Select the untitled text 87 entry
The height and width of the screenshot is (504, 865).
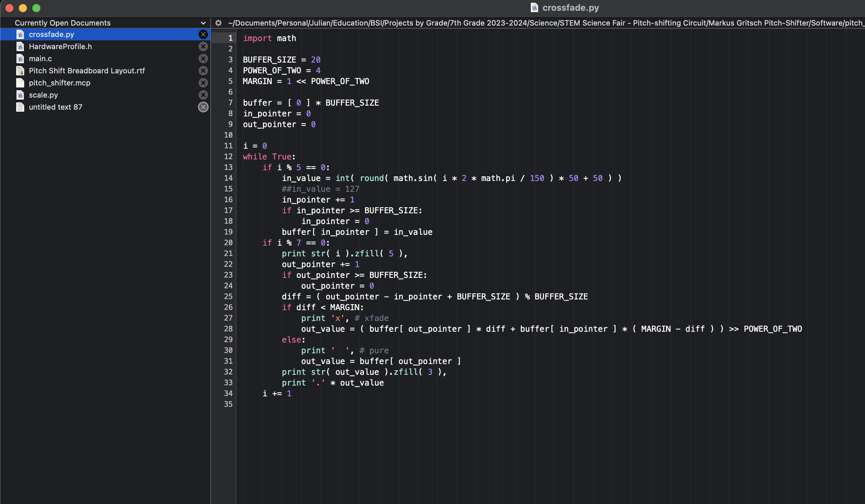(56, 107)
